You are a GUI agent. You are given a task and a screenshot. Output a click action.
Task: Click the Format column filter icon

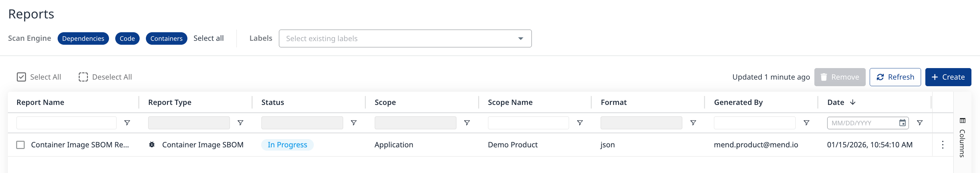tap(693, 123)
